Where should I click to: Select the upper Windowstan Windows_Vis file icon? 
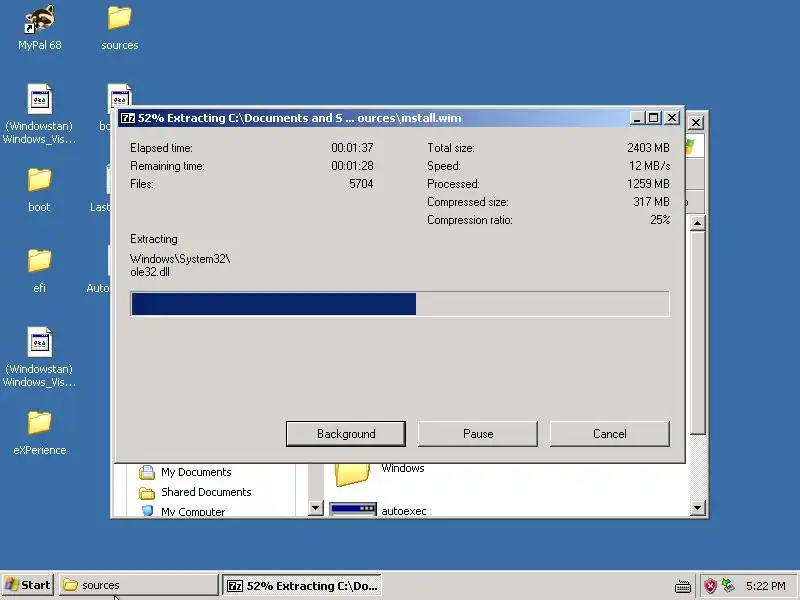[39, 114]
